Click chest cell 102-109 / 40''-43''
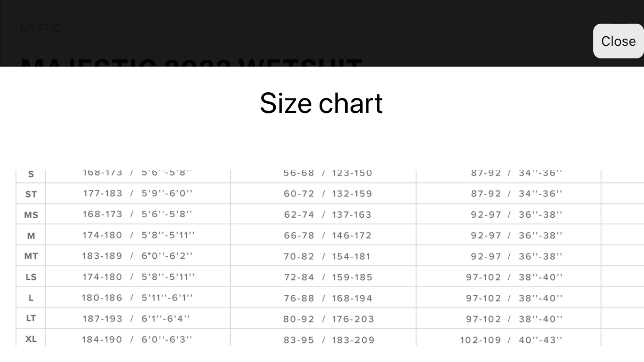The width and height of the screenshot is (644, 362). pyautogui.click(x=511, y=340)
